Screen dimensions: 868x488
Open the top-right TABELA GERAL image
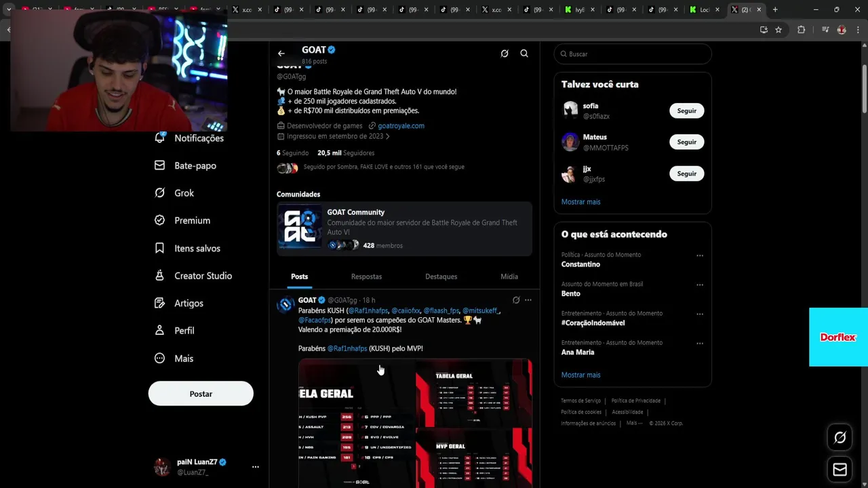(x=474, y=393)
